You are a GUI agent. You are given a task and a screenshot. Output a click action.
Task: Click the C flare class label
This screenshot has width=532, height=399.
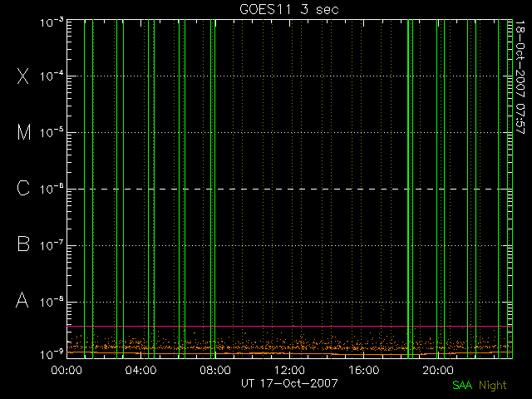(x=23, y=188)
